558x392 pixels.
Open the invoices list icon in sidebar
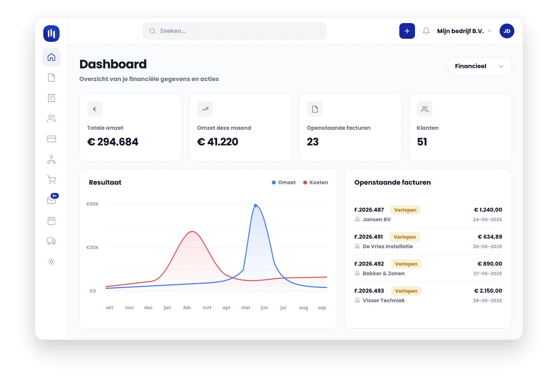(x=51, y=98)
